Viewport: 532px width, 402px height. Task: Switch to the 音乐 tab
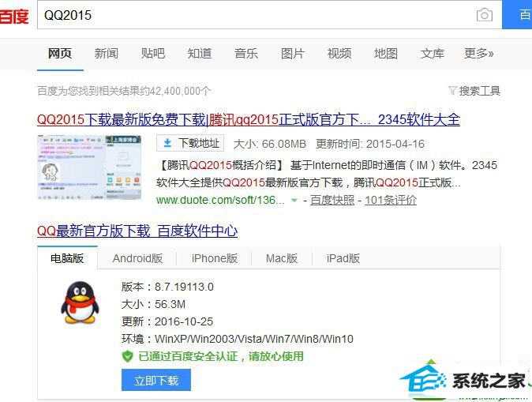pyautogui.click(x=246, y=54)
